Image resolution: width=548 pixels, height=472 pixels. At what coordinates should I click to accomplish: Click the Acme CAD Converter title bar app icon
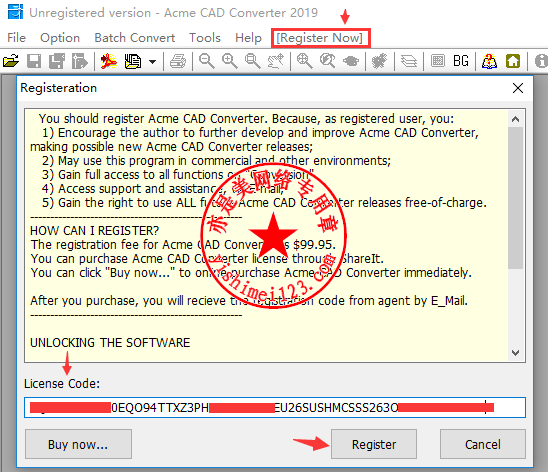pos(15,12)
